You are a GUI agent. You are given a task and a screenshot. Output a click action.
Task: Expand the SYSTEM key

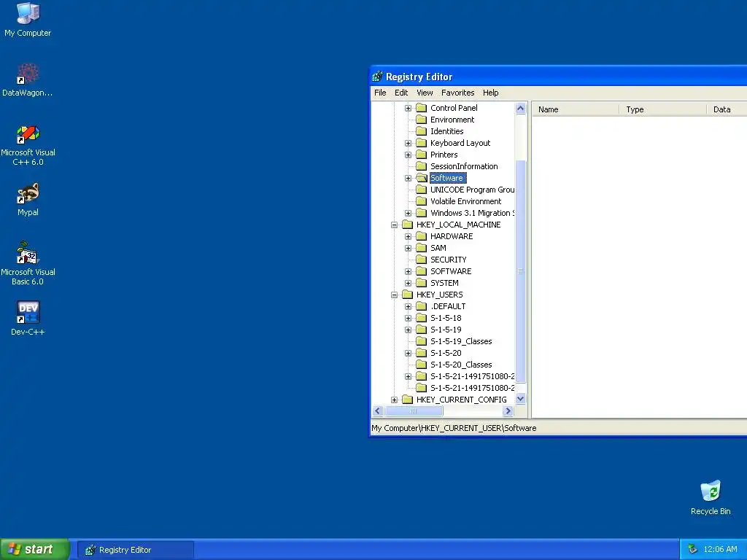pyautogui.click(x=409, y=284)
